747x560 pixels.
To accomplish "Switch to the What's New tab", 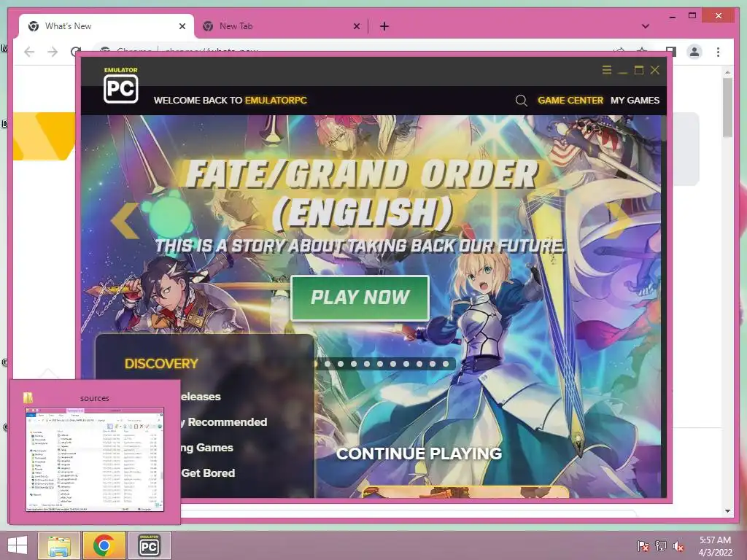I will pos(107,26).
